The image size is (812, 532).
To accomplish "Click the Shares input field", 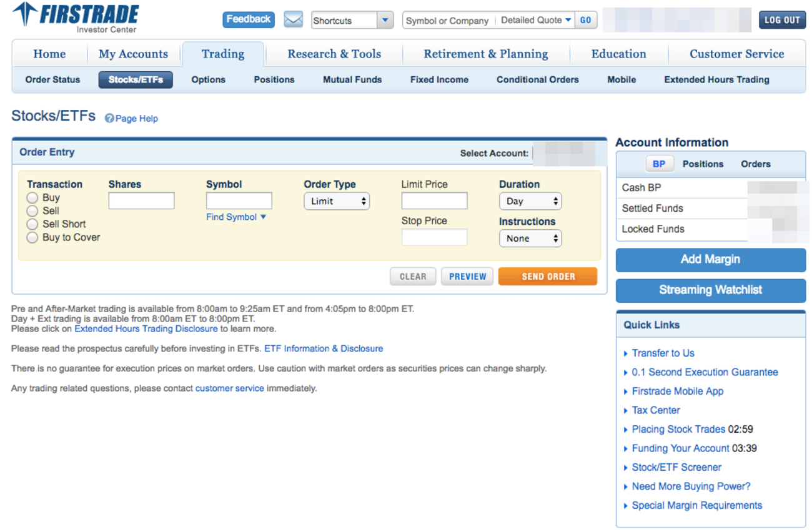I will [141, 200].
